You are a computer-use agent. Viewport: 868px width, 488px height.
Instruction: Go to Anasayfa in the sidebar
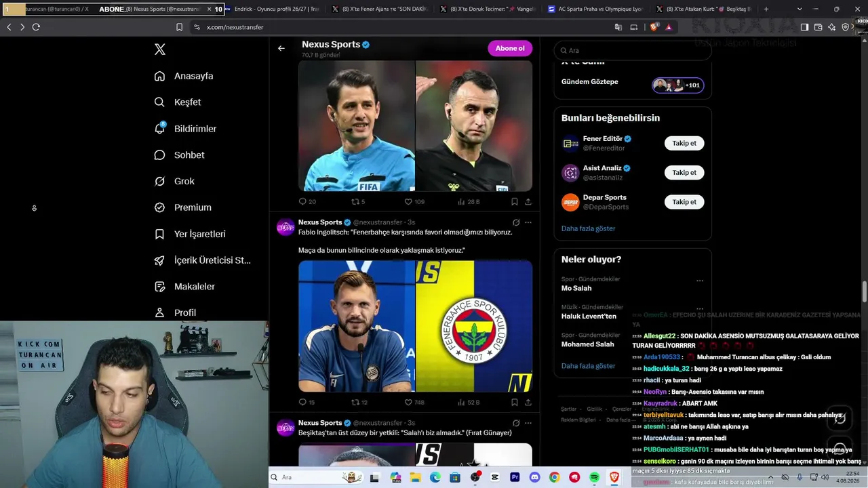184,76
